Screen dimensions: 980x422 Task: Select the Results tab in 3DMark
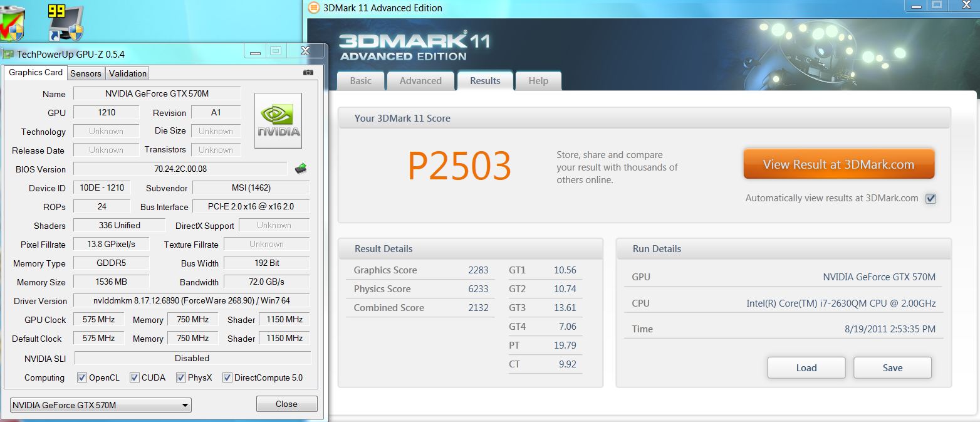(485, 81)
